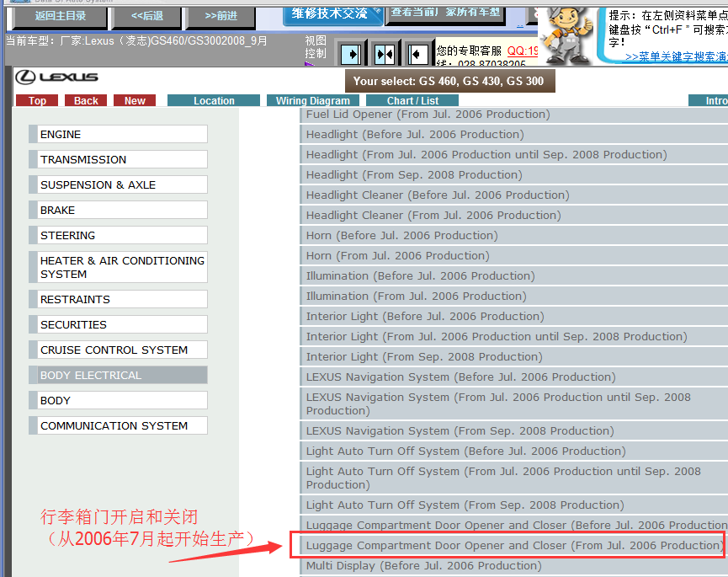Open the 维修技术交流 tab
The height and width of the screenshot is (577, 728).
click(x=332, y=14)
